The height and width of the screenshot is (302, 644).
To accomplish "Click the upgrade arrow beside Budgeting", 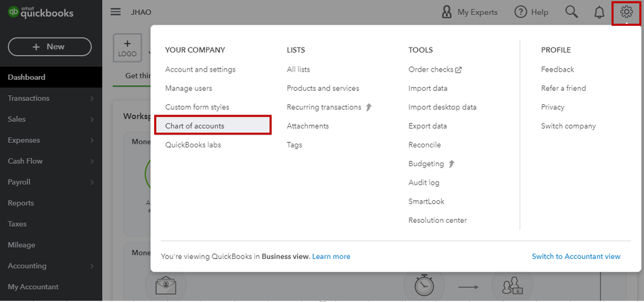I will click(x=452, y=164).
